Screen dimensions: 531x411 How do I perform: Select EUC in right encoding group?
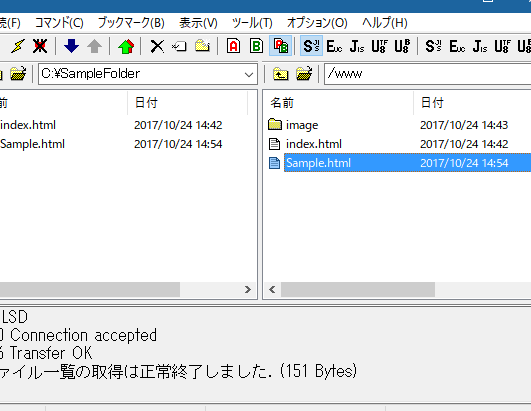tap(457, 46)
